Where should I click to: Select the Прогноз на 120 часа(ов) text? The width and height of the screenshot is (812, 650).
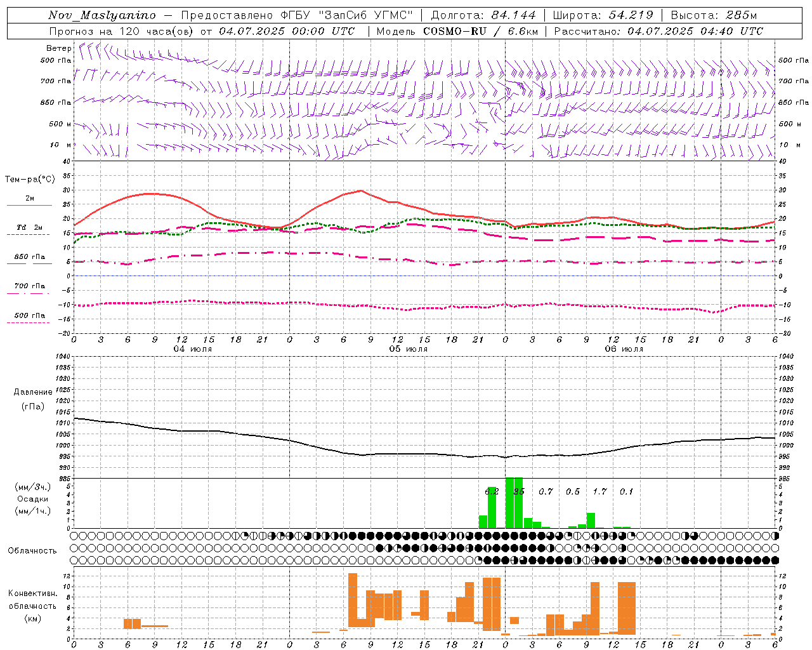[122, 31]
